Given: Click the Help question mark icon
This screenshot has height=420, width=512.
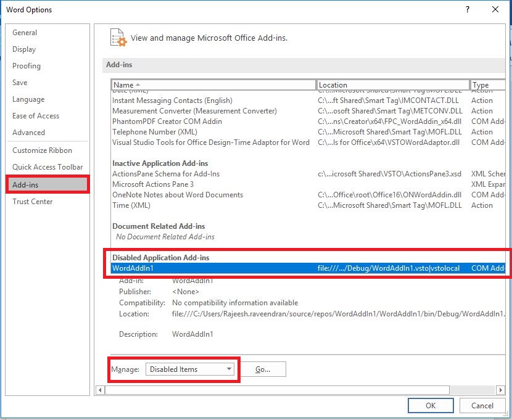Looking at the screenshot, I should pyautogui.click(x=468, y=9).
